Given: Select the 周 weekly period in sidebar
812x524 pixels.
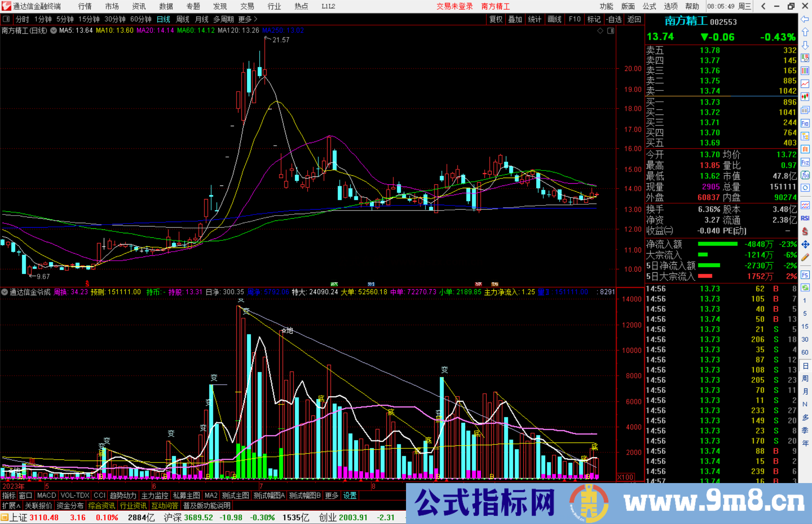Looking at the screenshot, I should pyautogui.click(x=805, y=379).
